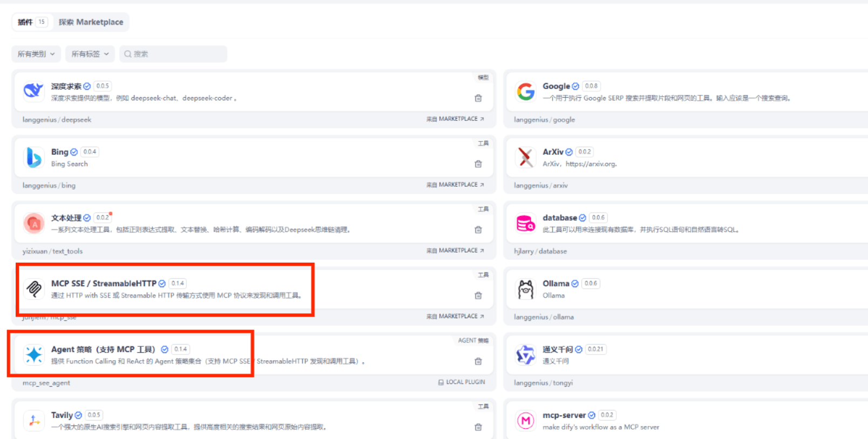Screen dimensions: 868x439
Task: Expand the 所有类别 dropdown
Action: point(36,54)
